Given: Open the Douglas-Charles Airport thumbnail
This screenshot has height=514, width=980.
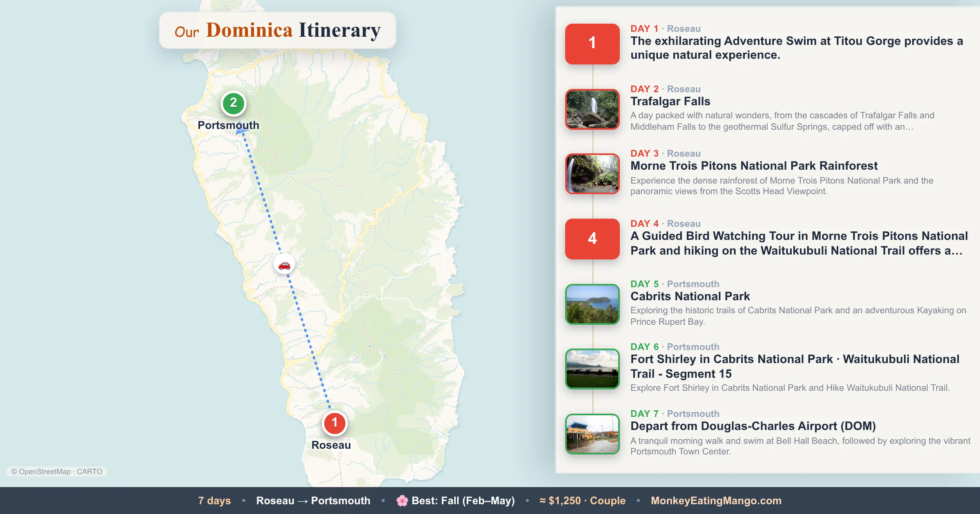Looking at the screenshot, I should click(592, 434).
